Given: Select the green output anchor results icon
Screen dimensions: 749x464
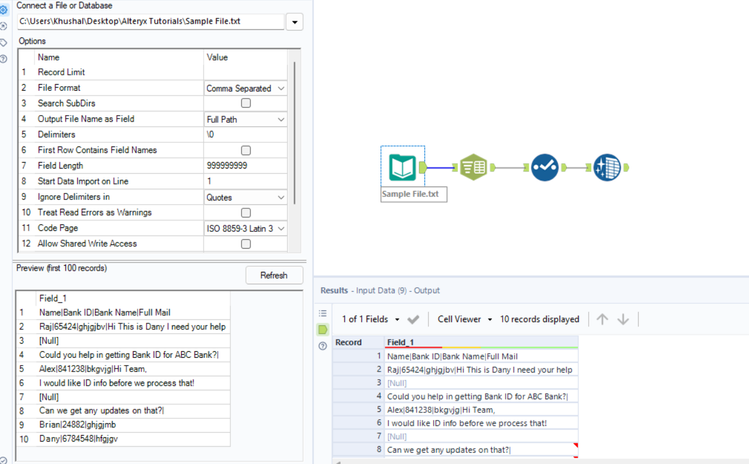Looking at the screenshot, I should point(323,329).
